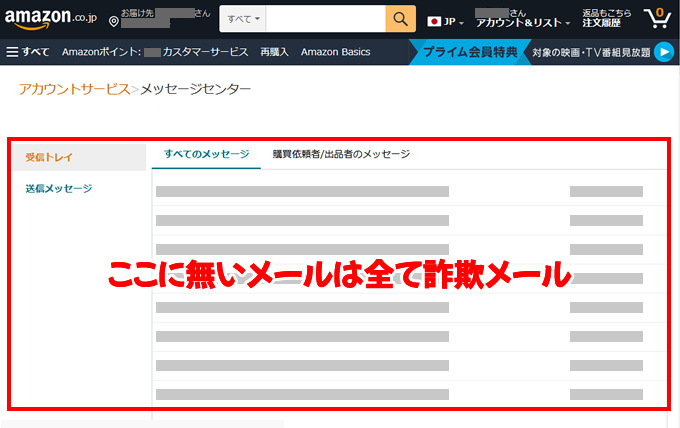Switch to 購買依頼者/出品者のメッセージ tab
Image resolution: width=680 pixels, height=428 pixels.
click(x=341, y=154)
